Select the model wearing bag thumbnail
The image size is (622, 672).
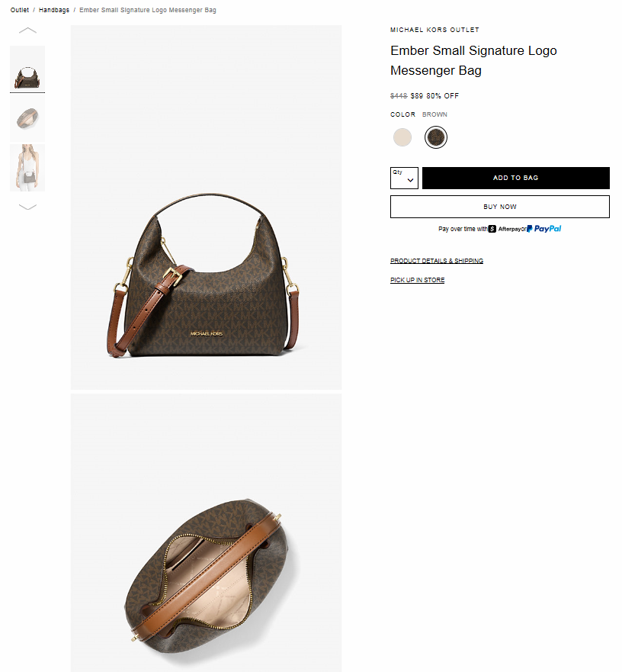pos(27,168)
